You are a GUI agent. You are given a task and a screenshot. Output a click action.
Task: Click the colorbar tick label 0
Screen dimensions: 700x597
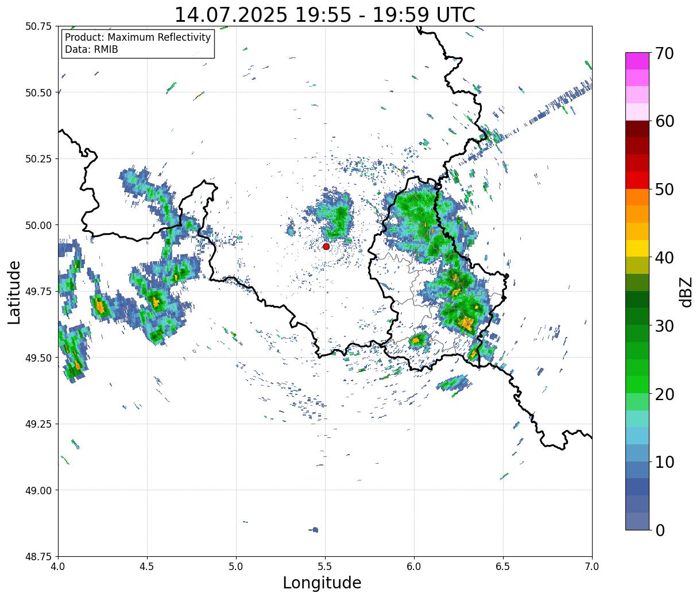coord(660,530)
